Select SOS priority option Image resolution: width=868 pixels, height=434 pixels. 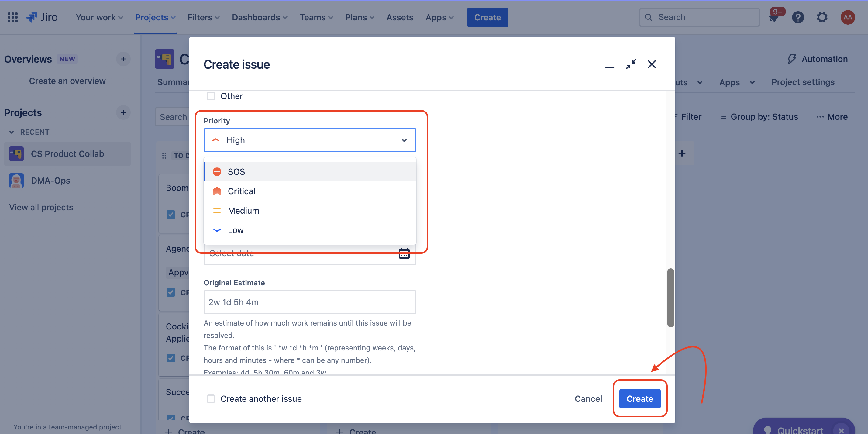(236, 172)
